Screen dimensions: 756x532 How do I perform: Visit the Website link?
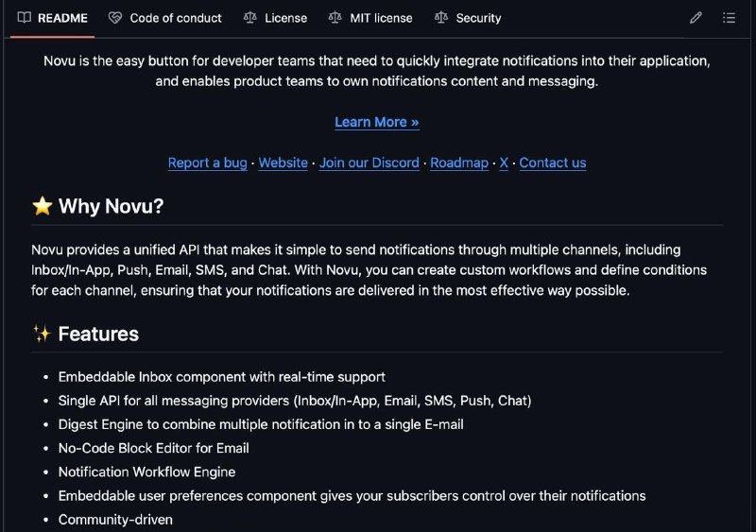[x=283, y=163]
